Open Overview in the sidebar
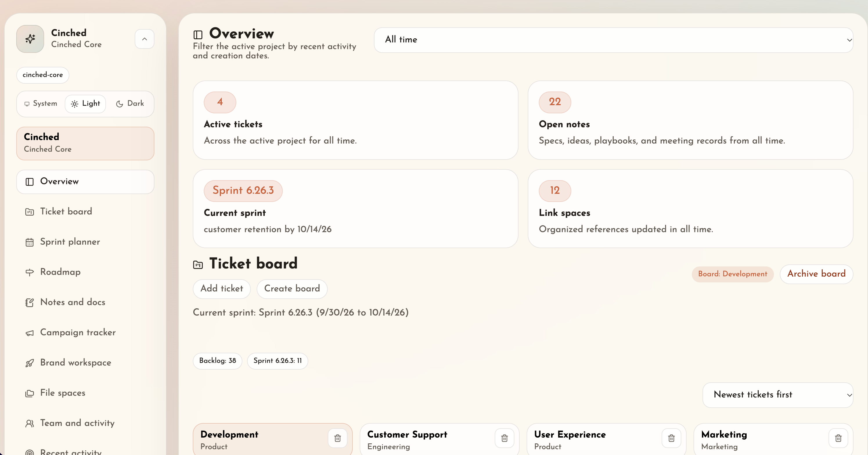This screenshot has width=868, height=455. point(85,182)
